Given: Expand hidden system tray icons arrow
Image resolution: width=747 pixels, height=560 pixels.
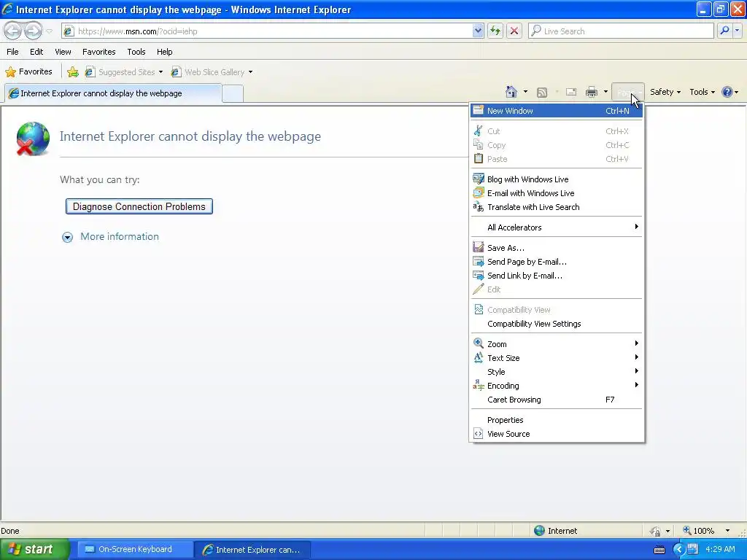Looking at the screenshot, I should 678,549.
